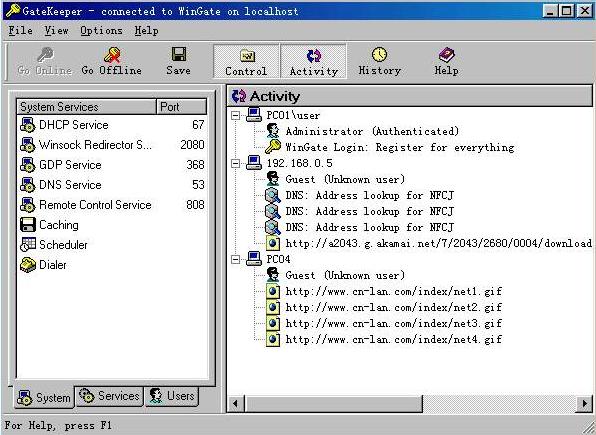Select the Dialer telephone icon
Image resolution: width=596 pixels, height=435 pixels.
[28, 265]
